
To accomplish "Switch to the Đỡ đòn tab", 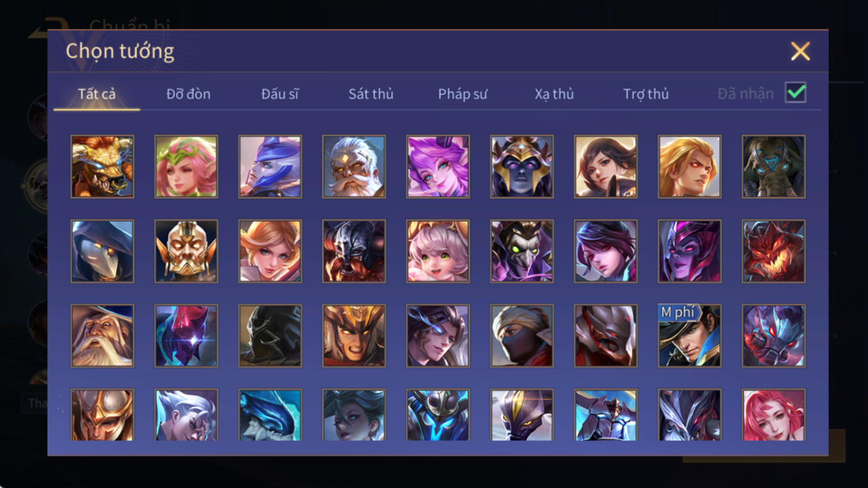I will coord(188,94).
